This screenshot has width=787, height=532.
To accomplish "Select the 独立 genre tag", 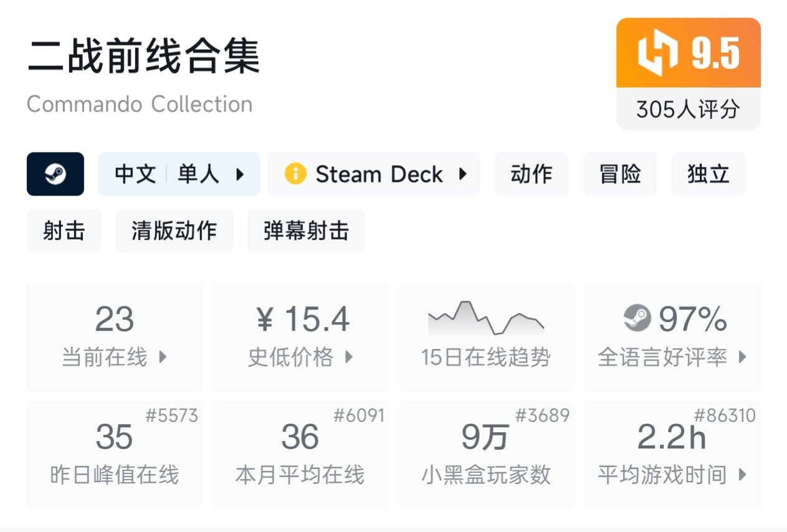I will click(708, 174).
